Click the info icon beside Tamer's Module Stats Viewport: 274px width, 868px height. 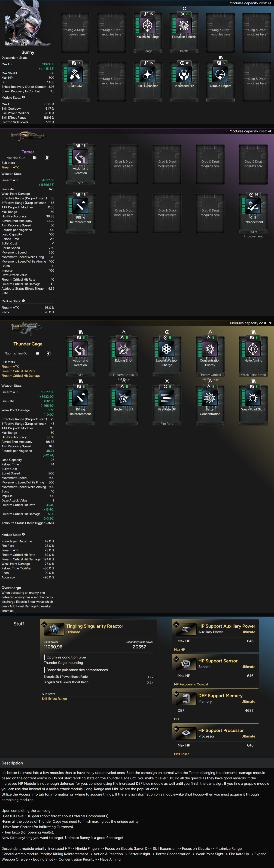23,301
